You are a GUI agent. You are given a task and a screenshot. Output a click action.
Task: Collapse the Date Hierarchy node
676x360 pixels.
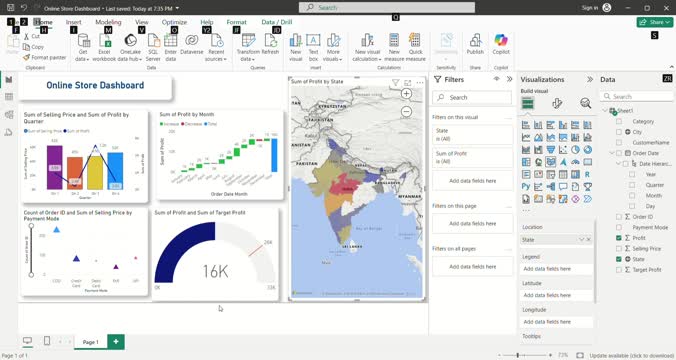[619, 164]
